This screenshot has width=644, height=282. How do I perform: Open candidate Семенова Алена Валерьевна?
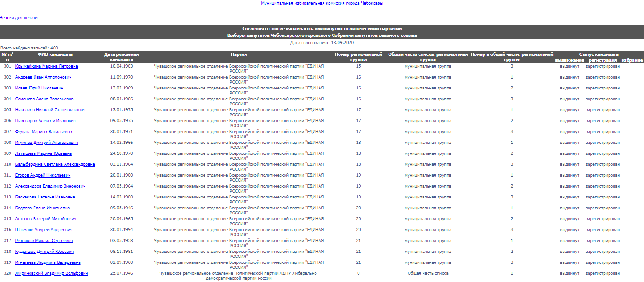pyautogui.click(x=44, y=99)
